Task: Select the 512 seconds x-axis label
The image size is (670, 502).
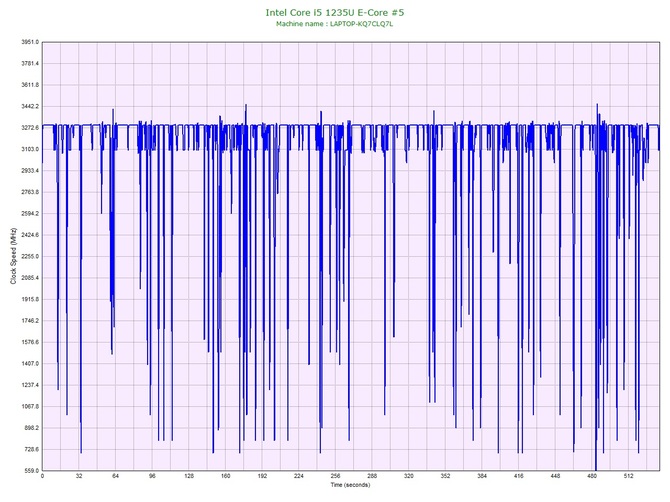Action: coord(629,476)
